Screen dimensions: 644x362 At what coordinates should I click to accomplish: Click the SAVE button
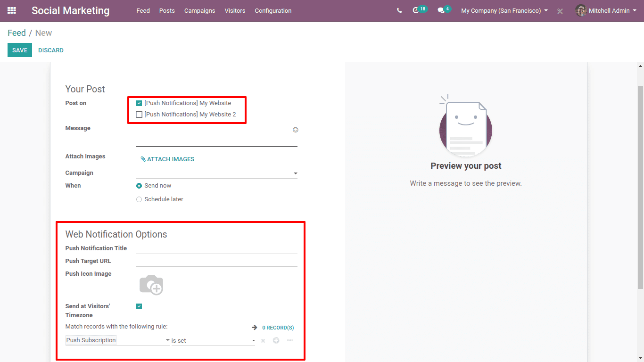20,50
